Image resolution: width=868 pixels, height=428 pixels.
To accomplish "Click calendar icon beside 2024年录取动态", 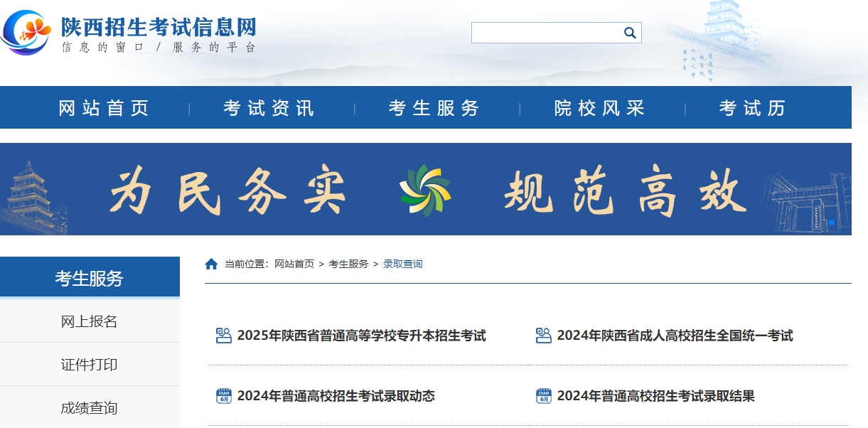I will (x=224, y=396).
